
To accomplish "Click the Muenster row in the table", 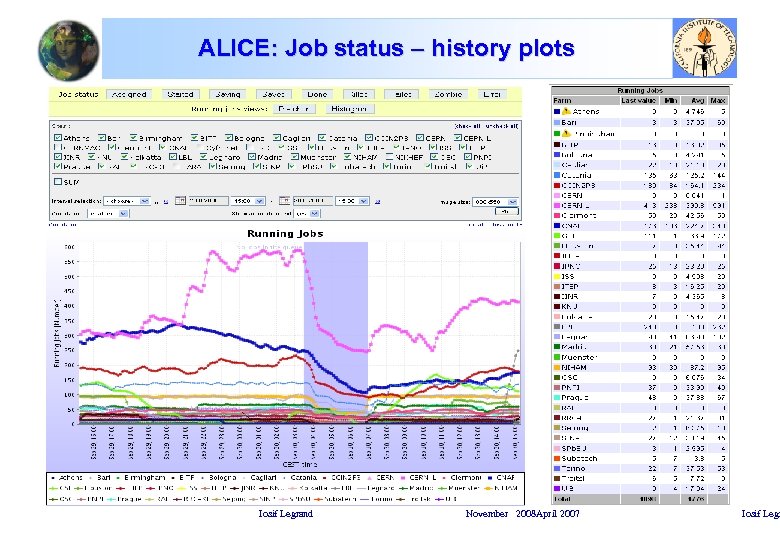I will point(640,358).
